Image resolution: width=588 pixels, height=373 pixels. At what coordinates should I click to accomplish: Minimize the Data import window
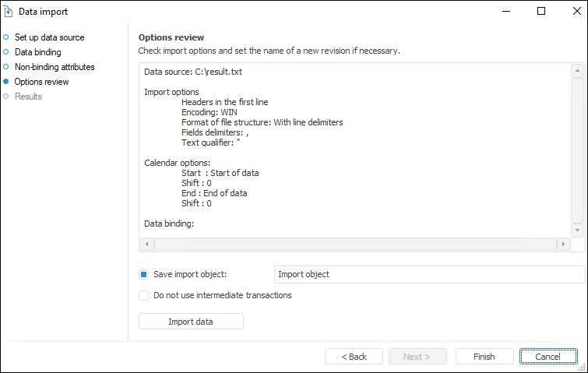pyautogui.click(x=507, y=12)
